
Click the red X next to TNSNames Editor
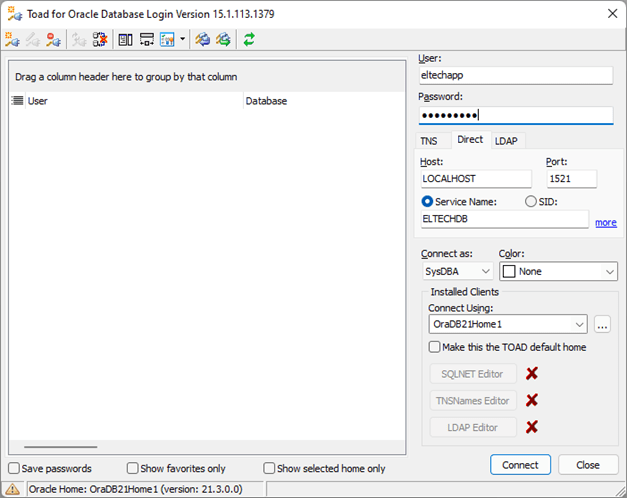click(532, 400)
